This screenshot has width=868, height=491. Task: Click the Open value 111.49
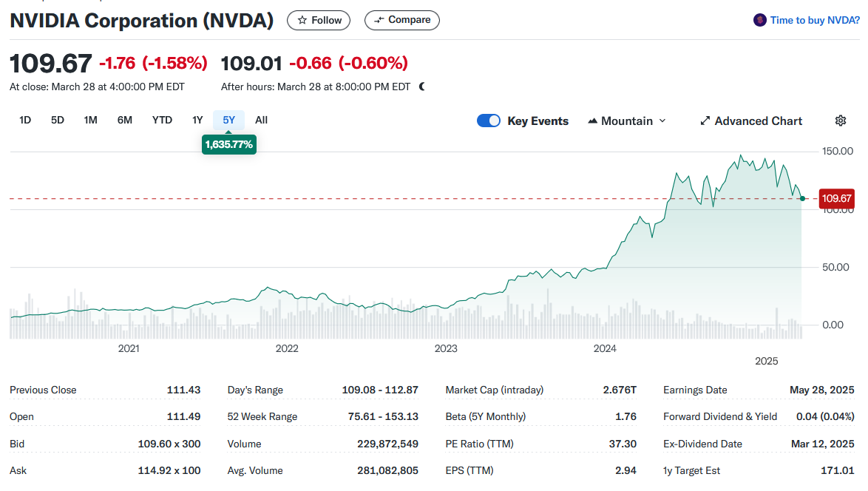tap(184, 416)
